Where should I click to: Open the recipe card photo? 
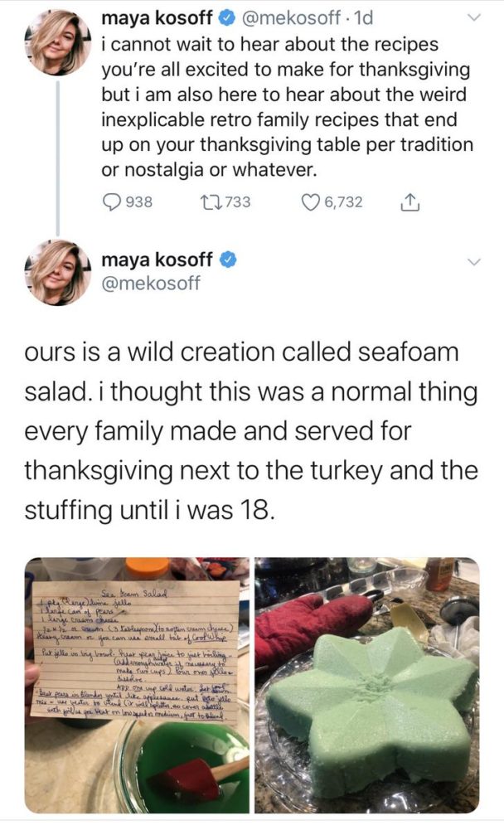[x=137, y=684]
